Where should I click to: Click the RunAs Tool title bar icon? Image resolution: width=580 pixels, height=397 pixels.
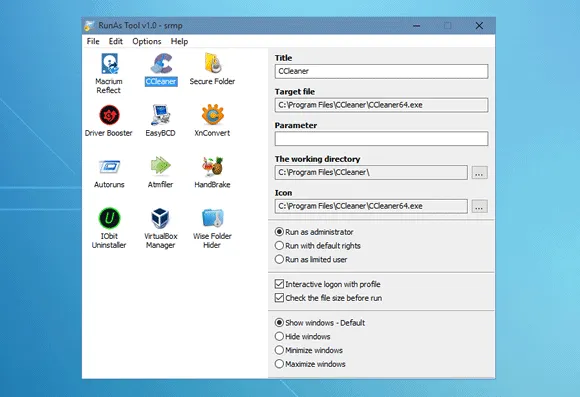(89, 26)
